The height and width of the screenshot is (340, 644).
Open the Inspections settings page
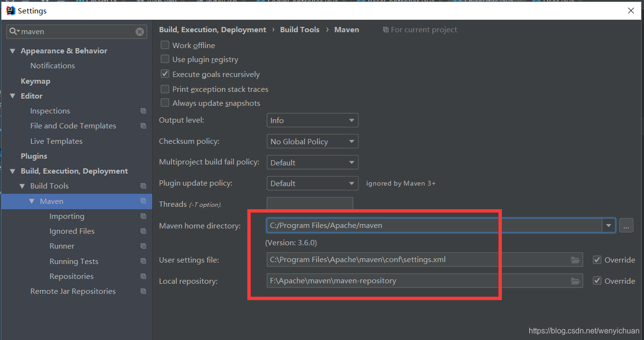(x=50, y=111)
